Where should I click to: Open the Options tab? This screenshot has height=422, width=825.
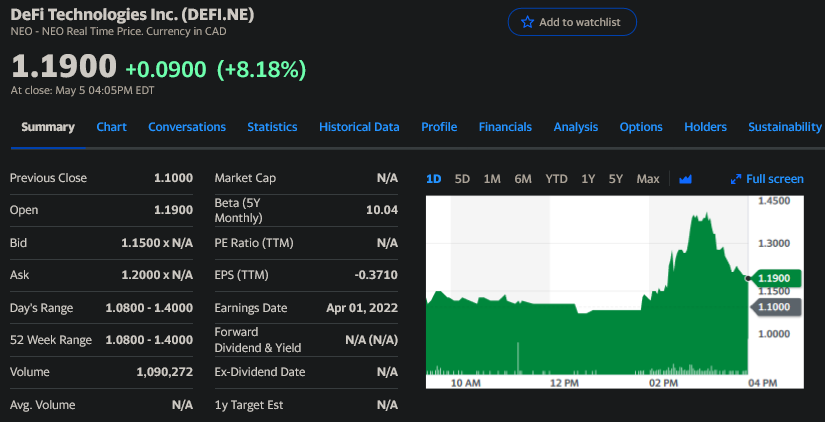(x=641, y=127)
